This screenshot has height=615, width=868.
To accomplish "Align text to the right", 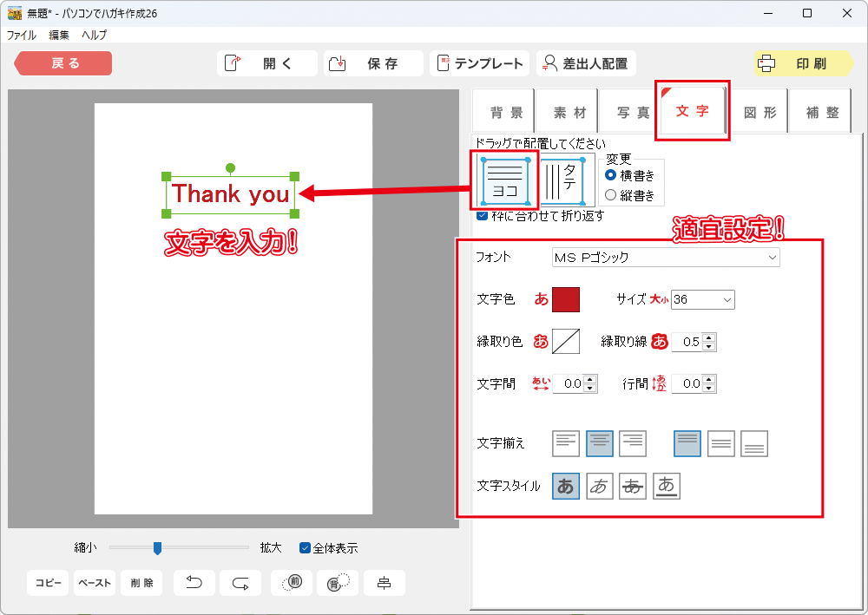I will pyautogui.click(x=632, y=443).
